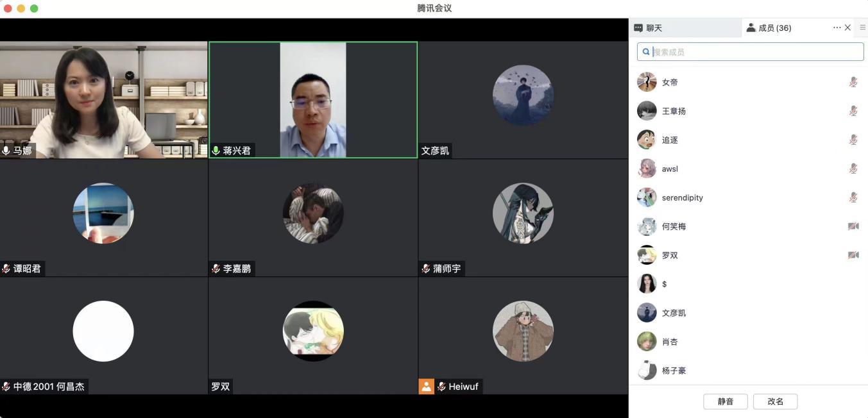Click 李嘉鹏's avatar in video grid
Screen dimensions: 868x418
313,213
